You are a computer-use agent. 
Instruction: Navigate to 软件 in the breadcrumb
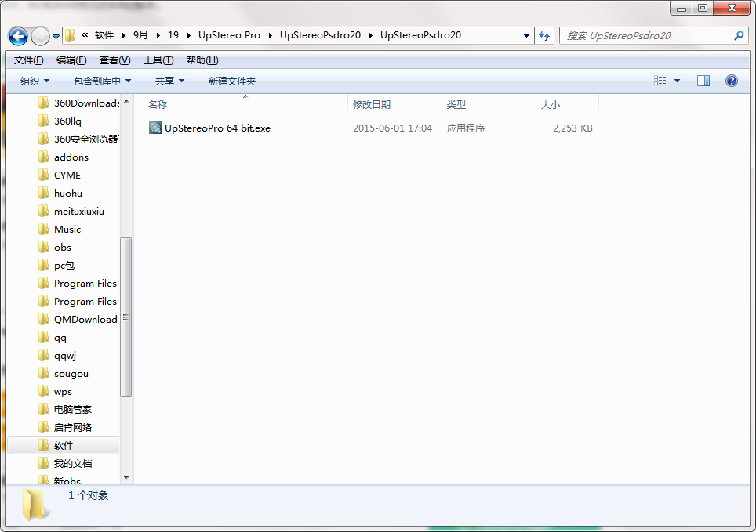click(104, 35)
